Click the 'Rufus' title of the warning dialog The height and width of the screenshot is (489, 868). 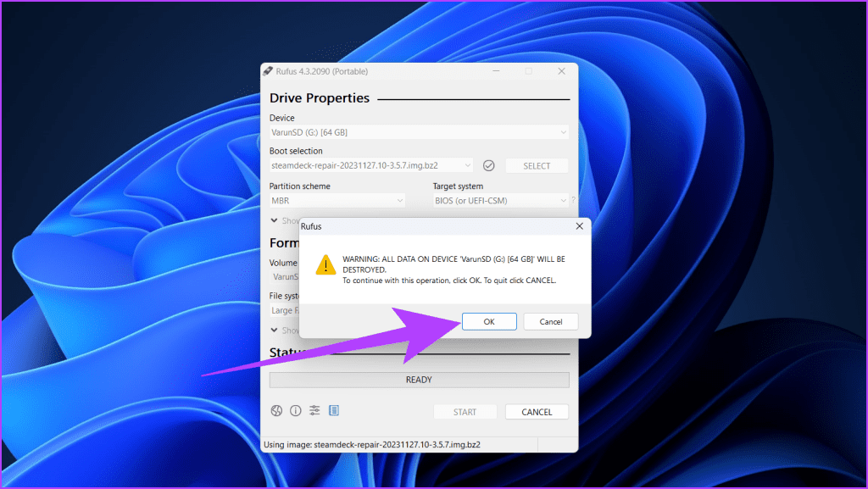311,226
